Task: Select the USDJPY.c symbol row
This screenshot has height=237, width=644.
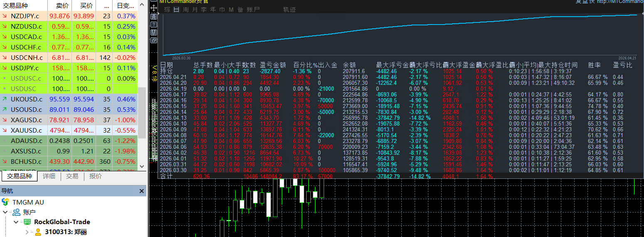Action: [x=69, y=68]
